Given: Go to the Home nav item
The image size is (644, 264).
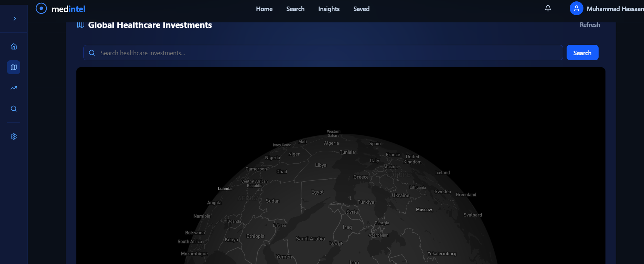Looking at the screenshot, I should point(264,9).
